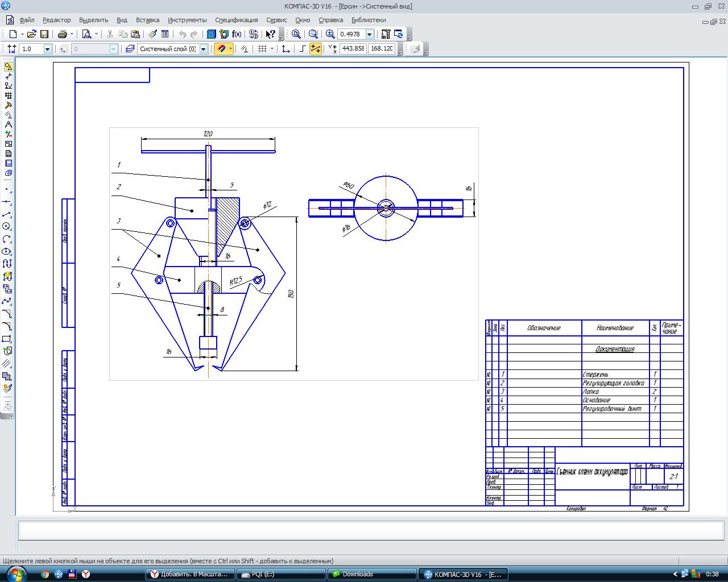
Task: Select the Circle drawing tool
Action: [7, 226]
